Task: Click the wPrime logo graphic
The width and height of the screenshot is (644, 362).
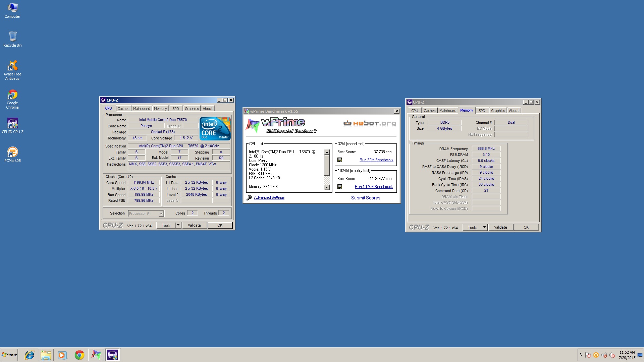Action: click(x=281, y=125)
